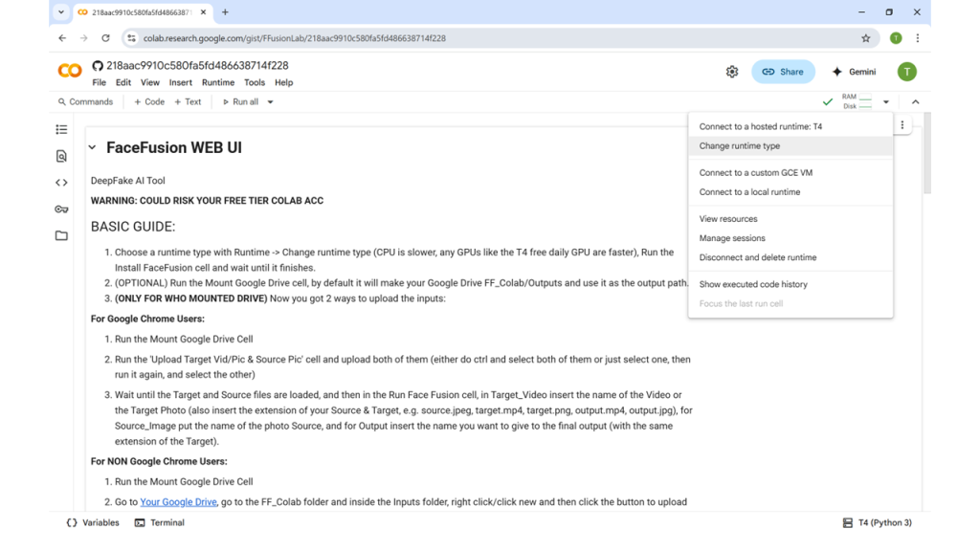
Task: Select View resources
Action: point(791,219)
